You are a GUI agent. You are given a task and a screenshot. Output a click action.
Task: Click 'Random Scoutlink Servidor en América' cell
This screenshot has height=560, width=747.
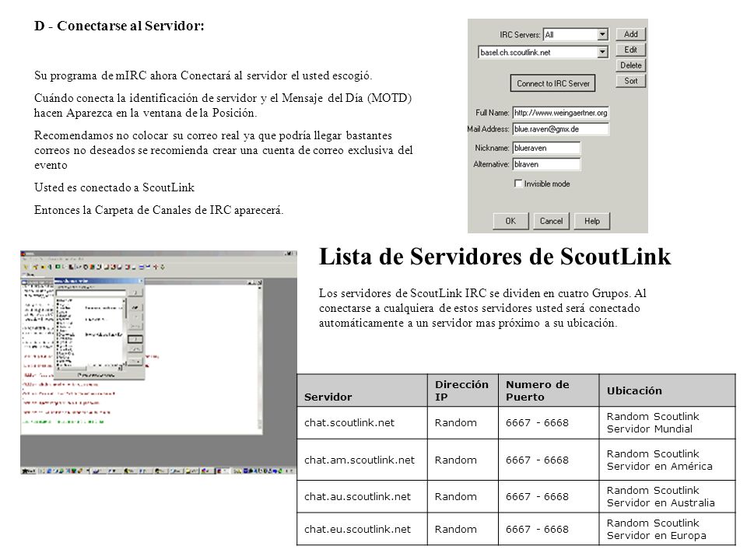click(x=668, y=460)
